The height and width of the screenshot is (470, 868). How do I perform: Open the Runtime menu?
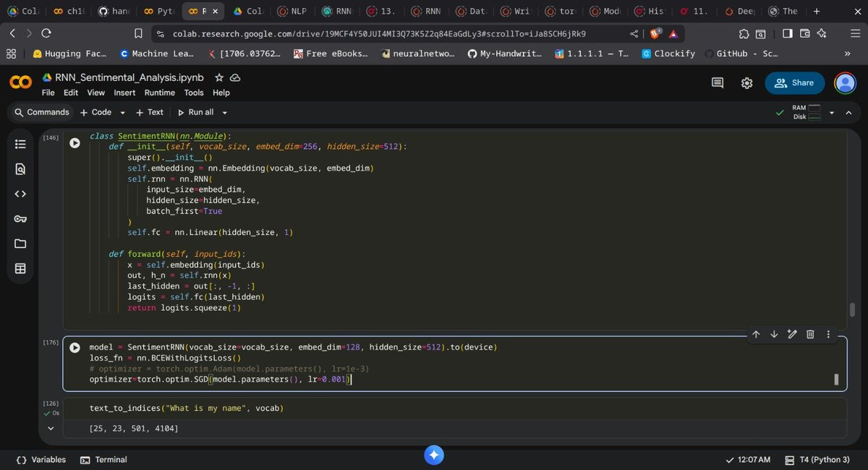pos(159,93)
